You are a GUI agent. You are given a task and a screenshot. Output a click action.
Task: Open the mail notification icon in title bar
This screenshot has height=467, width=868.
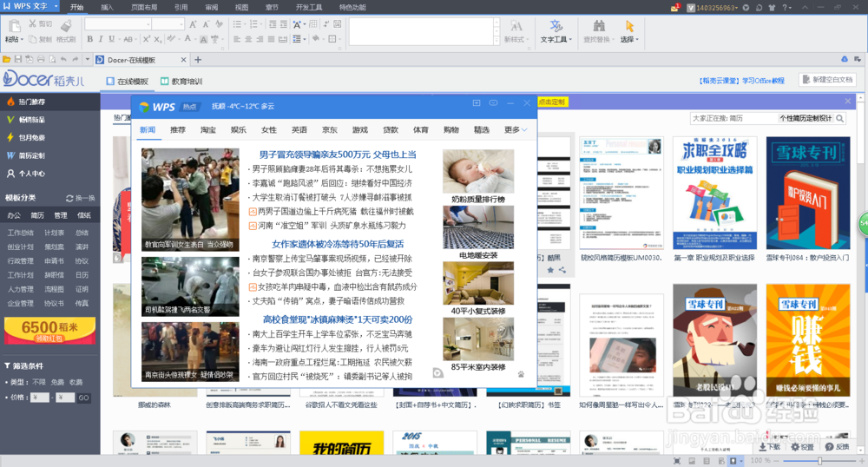(x=674, y=8)
